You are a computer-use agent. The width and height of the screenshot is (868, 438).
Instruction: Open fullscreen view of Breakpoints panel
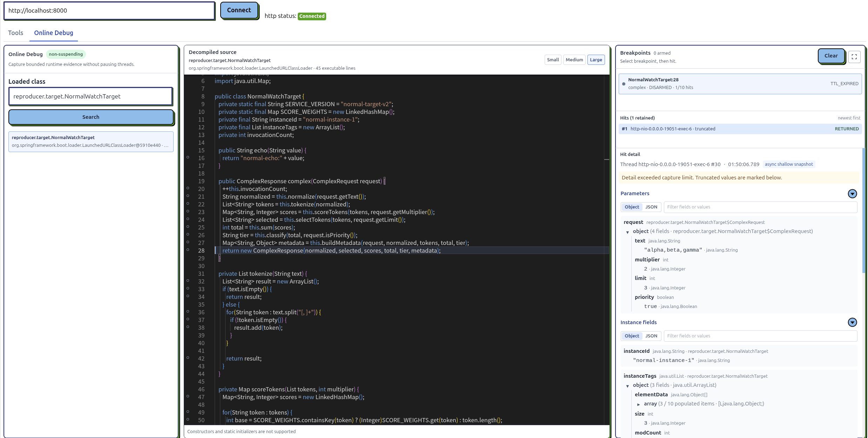(x=854, y=56)
